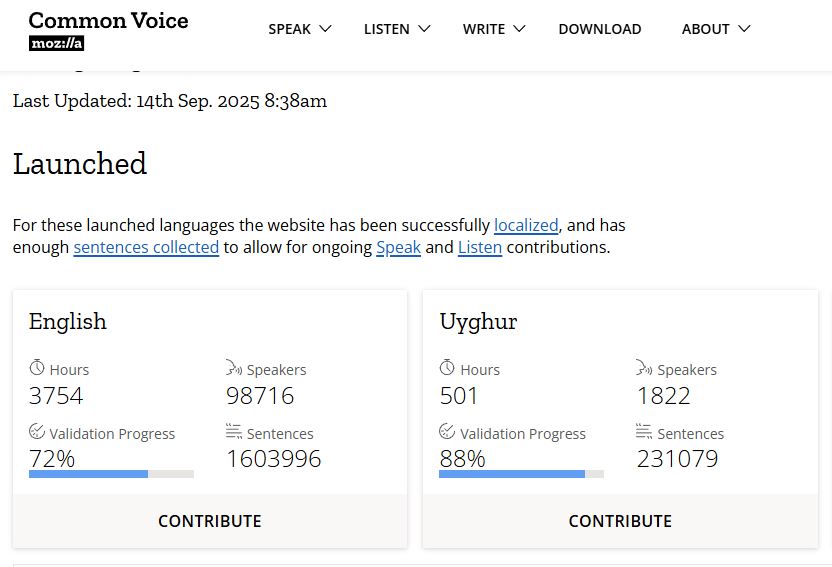
Task: Follow the 'localized' link
Action: [x=526, y=225]
